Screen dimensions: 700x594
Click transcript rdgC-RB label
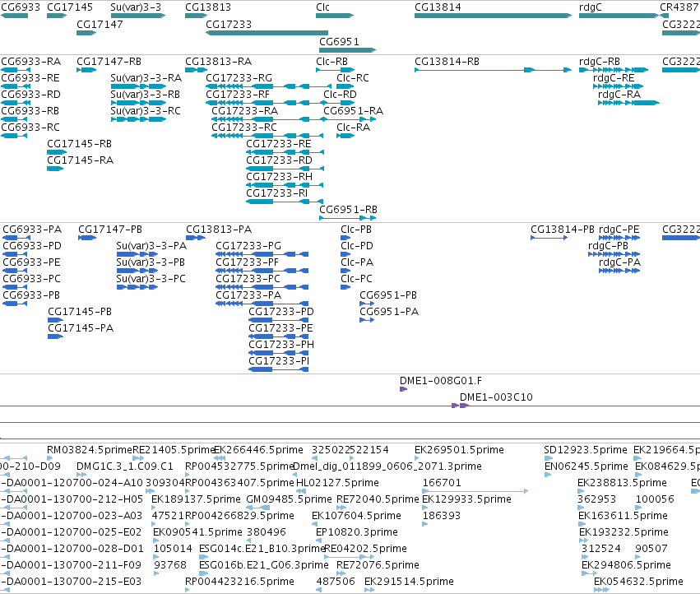pos(600,61)
